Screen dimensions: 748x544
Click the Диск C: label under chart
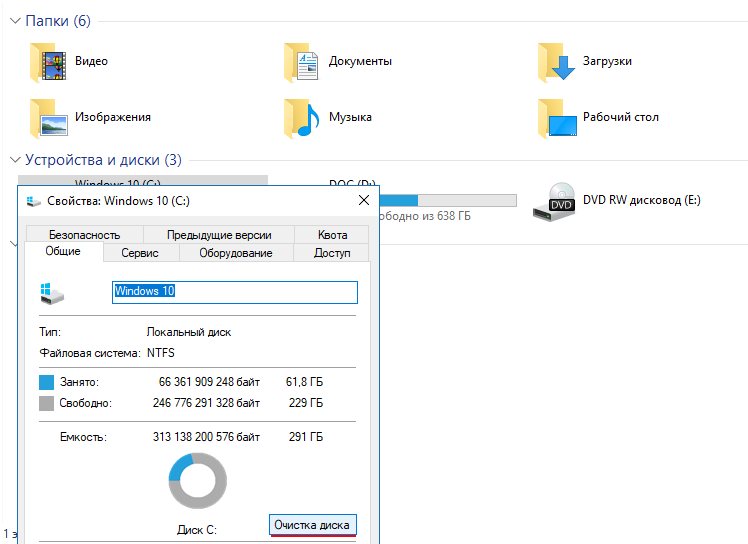pyautogui.click(x=197, y=530)
